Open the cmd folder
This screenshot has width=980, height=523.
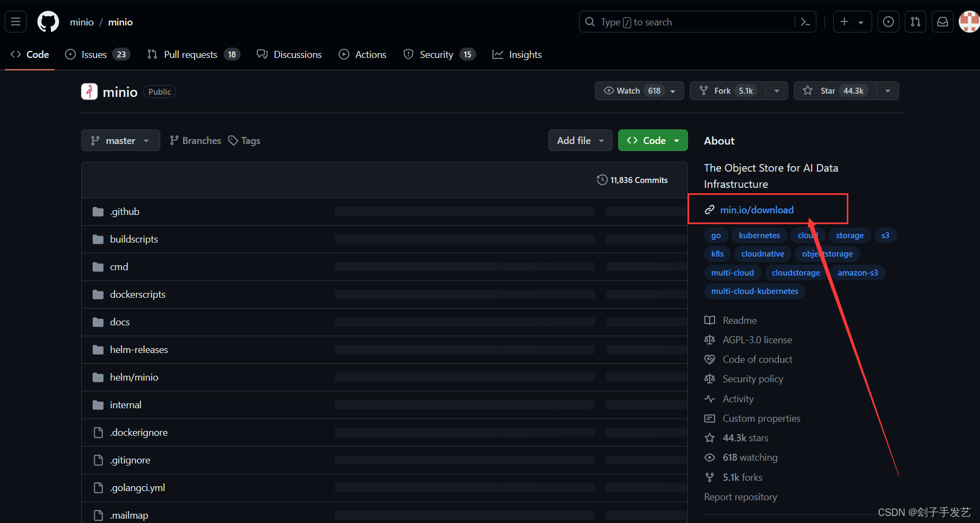click(119, 266)
